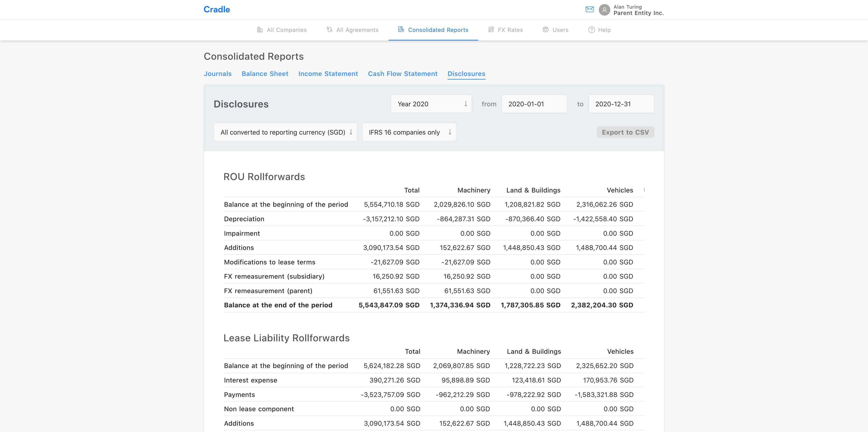Select the Income Statement tab
The width and height of the screenshot is (868, 432).
[x=328, y=74]
